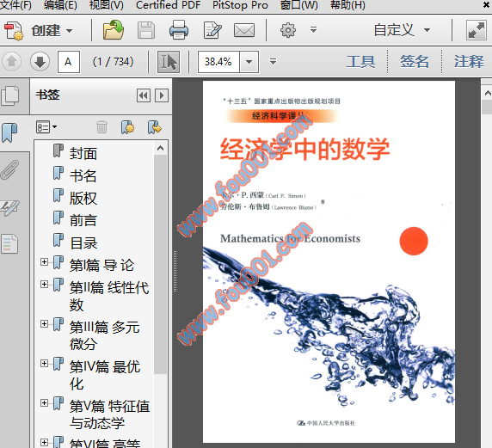Go to the previous page with the up arrow

12,62
